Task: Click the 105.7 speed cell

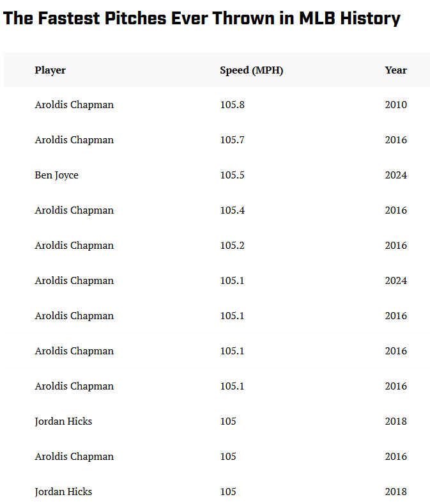Action: click(x=232, y=140)
